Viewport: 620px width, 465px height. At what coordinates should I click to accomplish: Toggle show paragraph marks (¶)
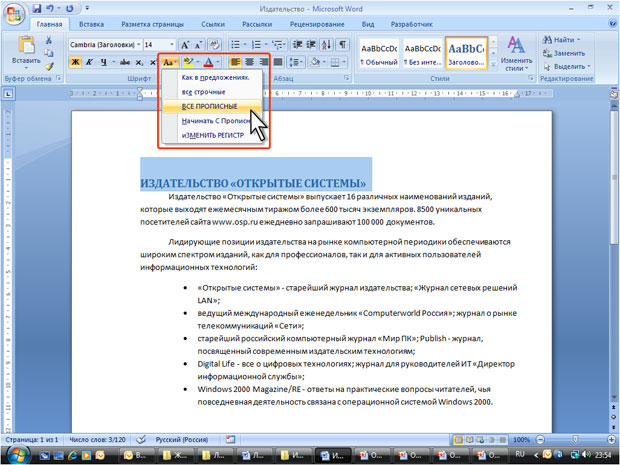342,45
